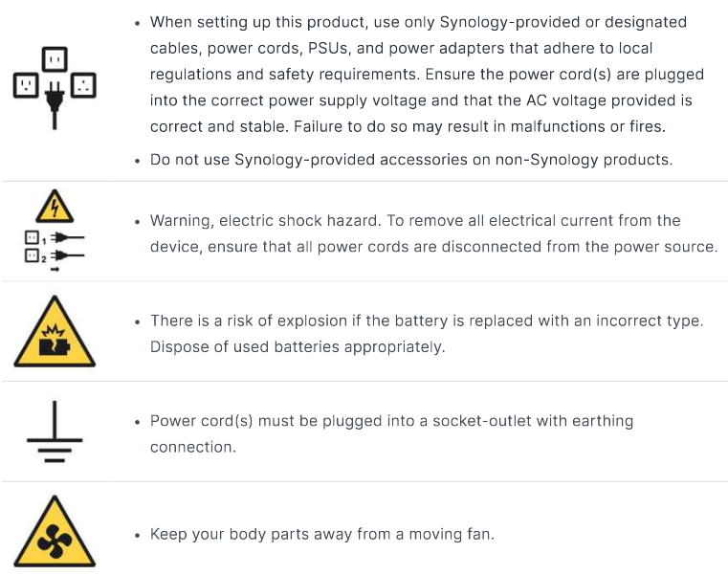This screenshot has width=728, height=575.
Task: Click the right outlet in the plug graphic
Action: (x=83, y=85)
